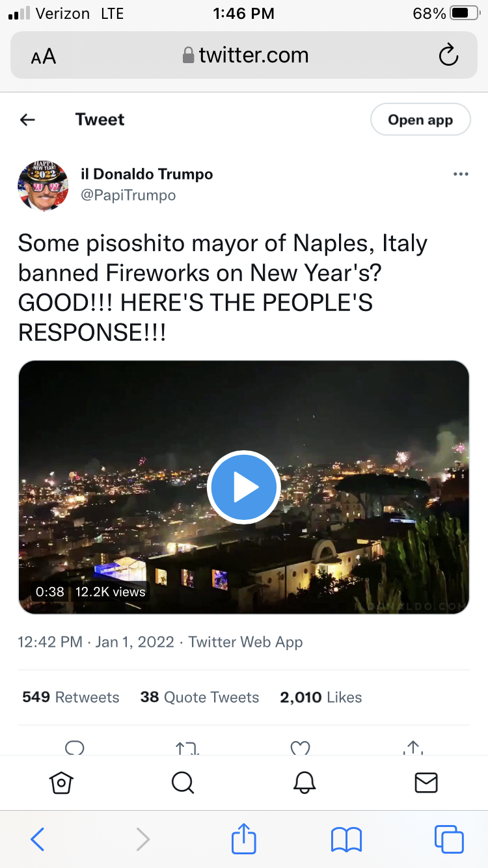Tap the twitter.com address bar
The image size is (488, 868).
pyautogui.click(x=245, y=55)
